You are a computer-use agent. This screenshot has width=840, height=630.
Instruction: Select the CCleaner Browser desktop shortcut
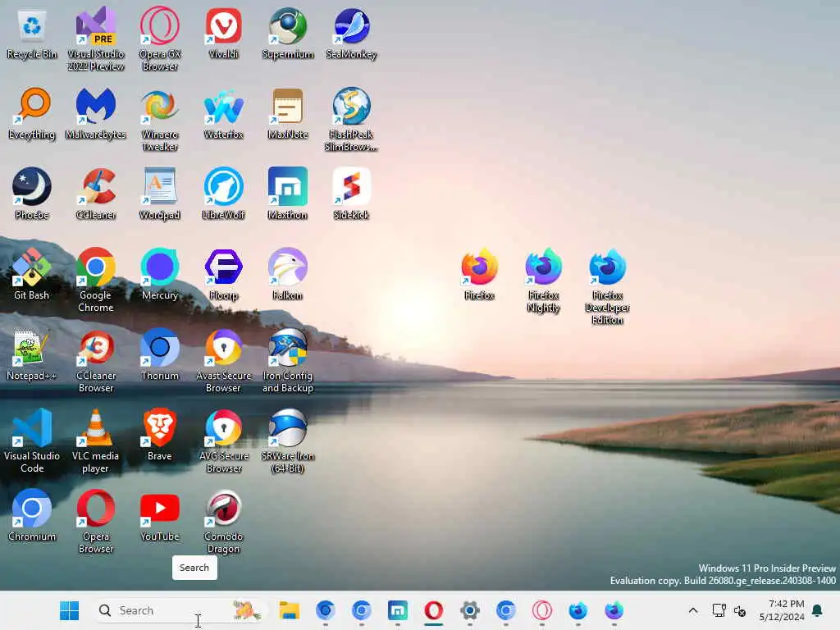point(96,360)
